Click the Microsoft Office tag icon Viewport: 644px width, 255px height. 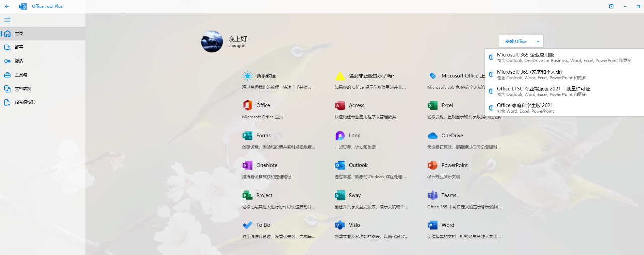tap(432, 76)
